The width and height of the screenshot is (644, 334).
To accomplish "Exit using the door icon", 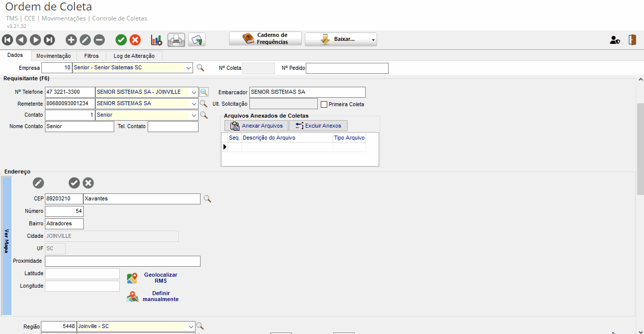I will pos(633,40).
